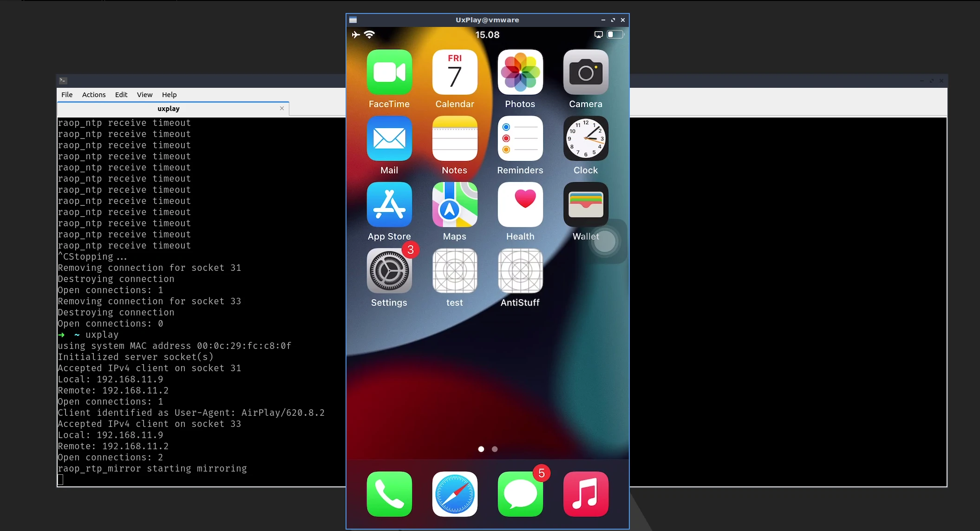Tap the App Store icon
Viewport: 980px width, 531px height.
click(389, 205)
